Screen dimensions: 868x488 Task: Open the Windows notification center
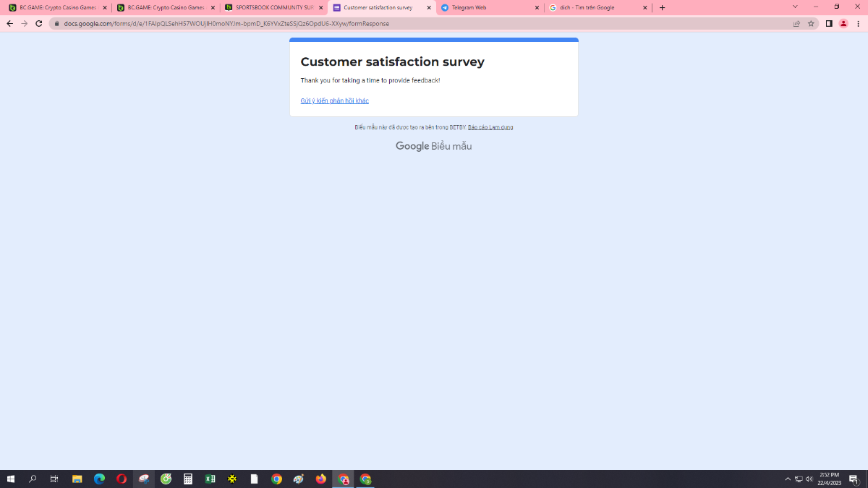click(x=854, y=479)
